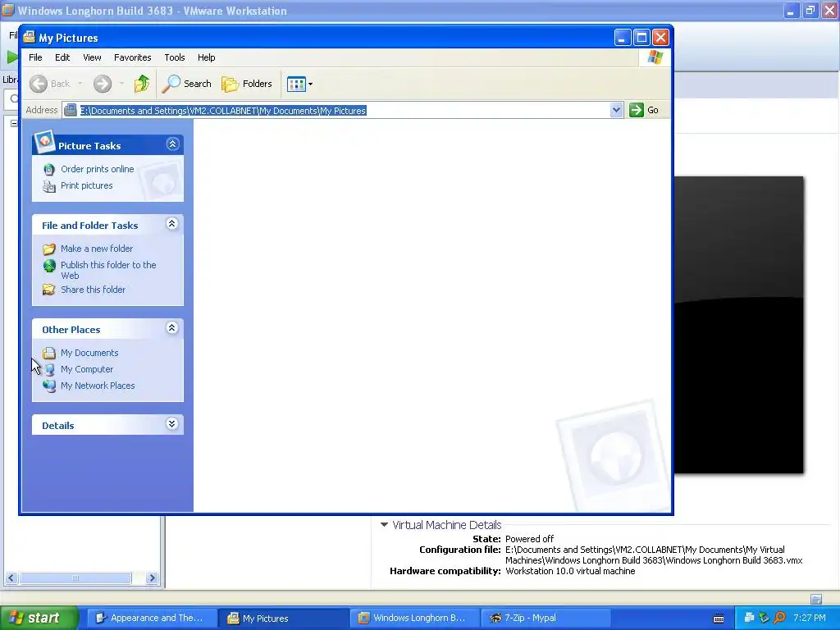The image size is (840, 630).
Task: Click VMware library scrollbar right arrow
Action: [152, 578]
